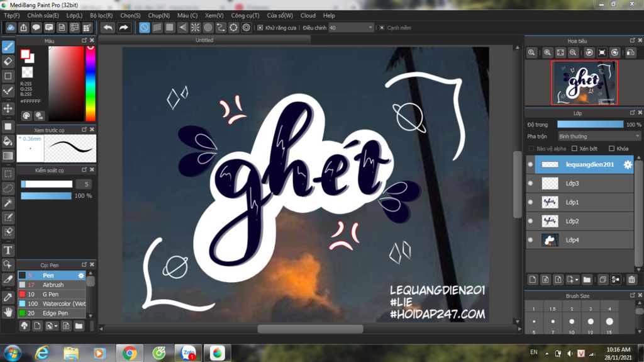Hide the Lớp1 layer

pyautogui.click(x=530, y=202)
